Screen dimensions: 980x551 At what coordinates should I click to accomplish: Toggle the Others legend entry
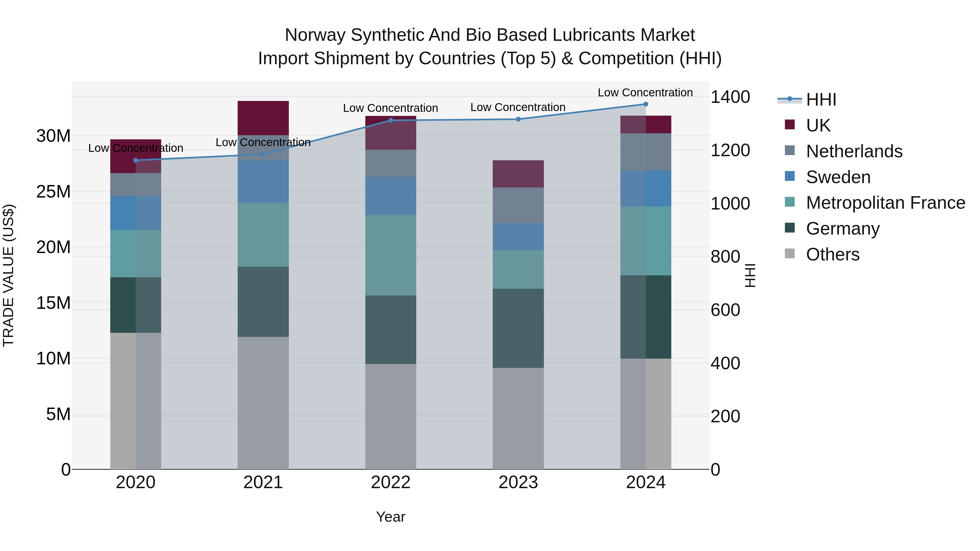822,254
